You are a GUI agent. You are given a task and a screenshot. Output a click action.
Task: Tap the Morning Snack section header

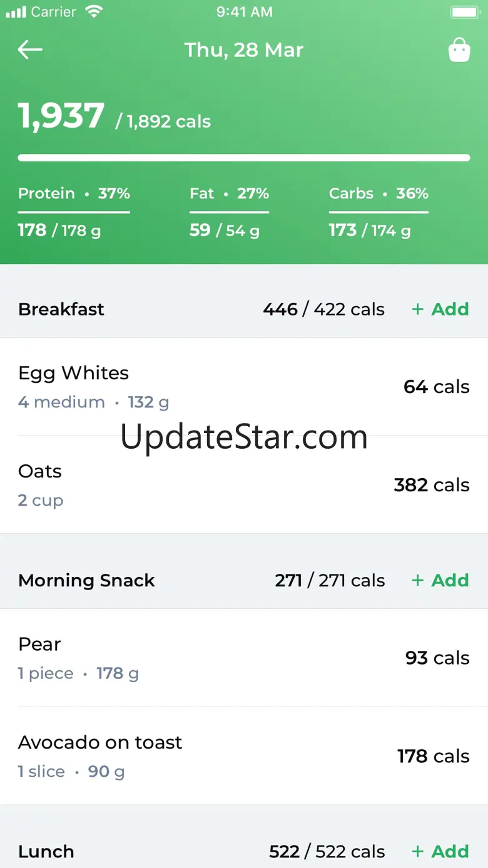coord(86,580)
